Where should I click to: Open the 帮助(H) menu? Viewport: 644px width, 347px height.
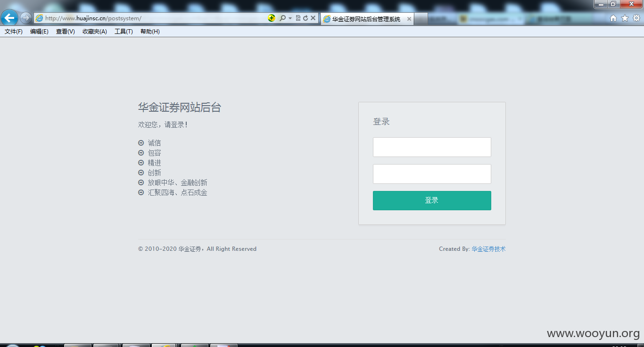point(150,32)
